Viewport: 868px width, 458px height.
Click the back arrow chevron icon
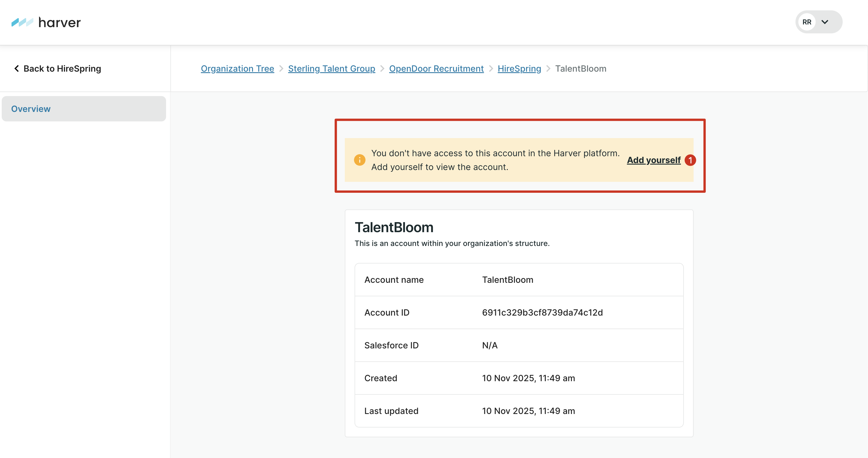[16, 69]
